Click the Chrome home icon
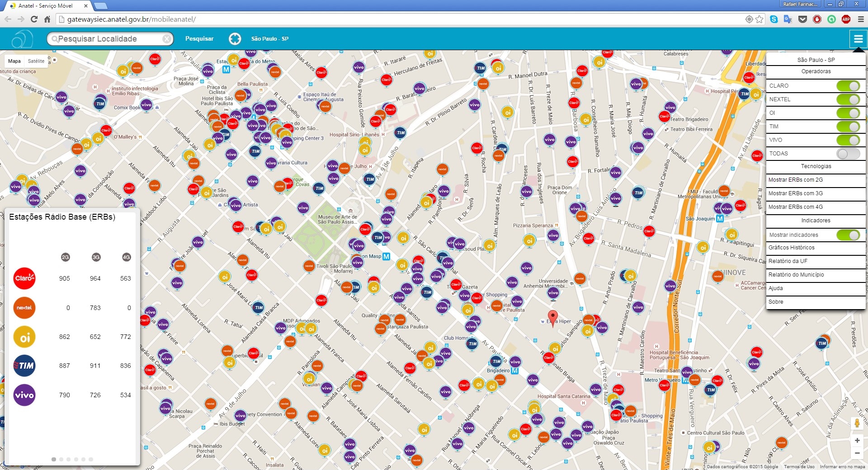Viewport: 868px width, 470px height. (47, 19)
